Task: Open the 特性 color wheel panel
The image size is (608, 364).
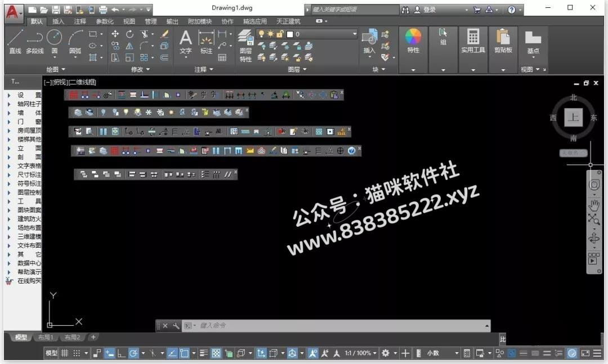Action: coord(413,41)
